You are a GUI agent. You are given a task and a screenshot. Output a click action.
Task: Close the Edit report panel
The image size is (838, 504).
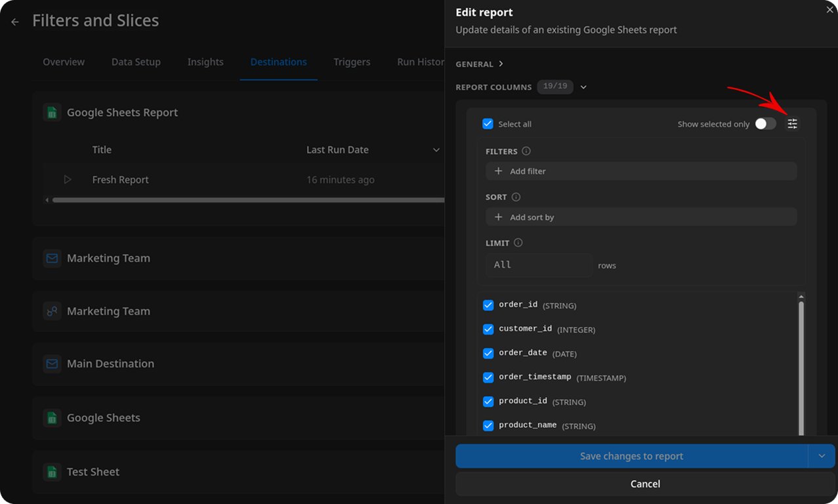(x=830, y=9)
